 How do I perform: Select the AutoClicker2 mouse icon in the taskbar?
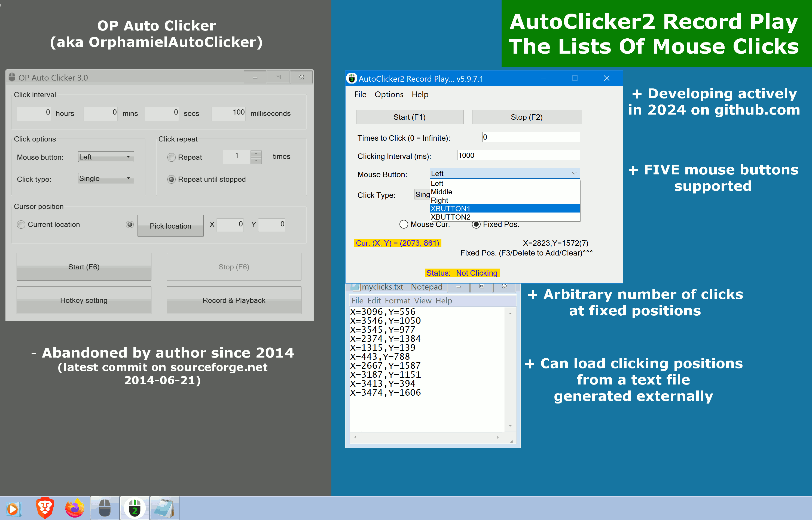(135, 507)
